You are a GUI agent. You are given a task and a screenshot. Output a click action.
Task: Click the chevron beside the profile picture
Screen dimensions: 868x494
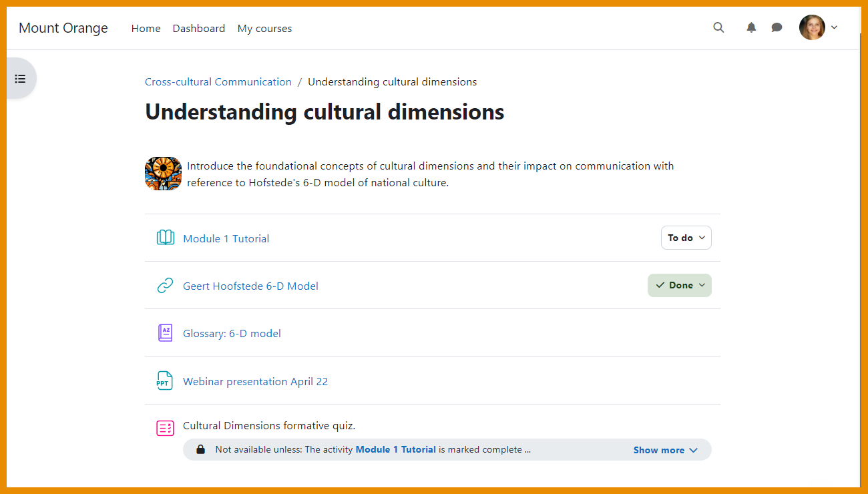tap(834, 27)
